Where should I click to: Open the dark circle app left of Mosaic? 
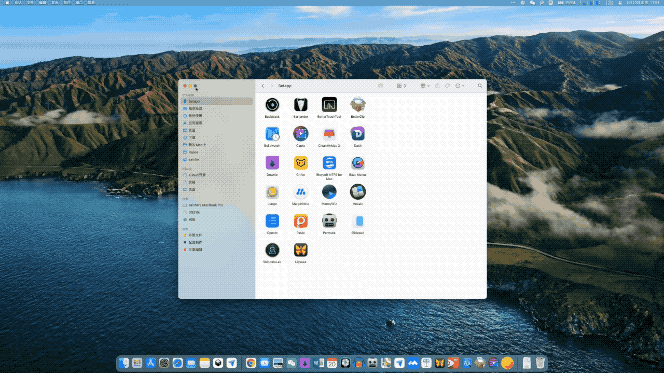tap(329, 192)
